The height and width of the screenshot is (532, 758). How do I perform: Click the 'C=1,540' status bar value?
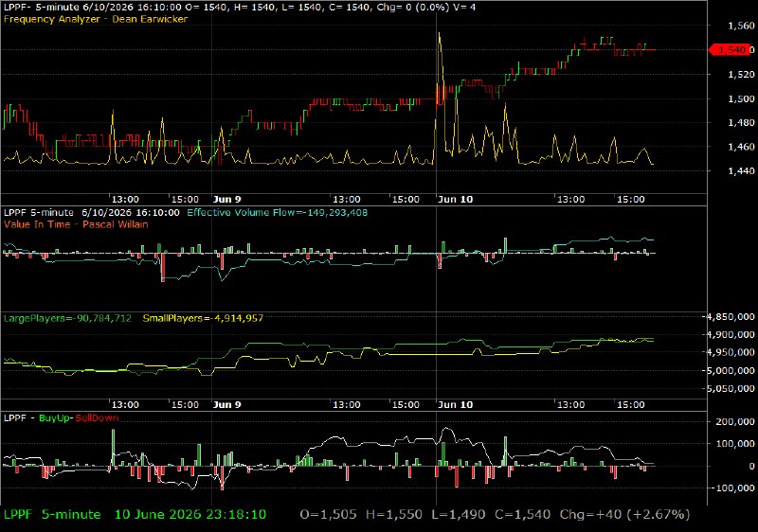click(x=523, y=515)
